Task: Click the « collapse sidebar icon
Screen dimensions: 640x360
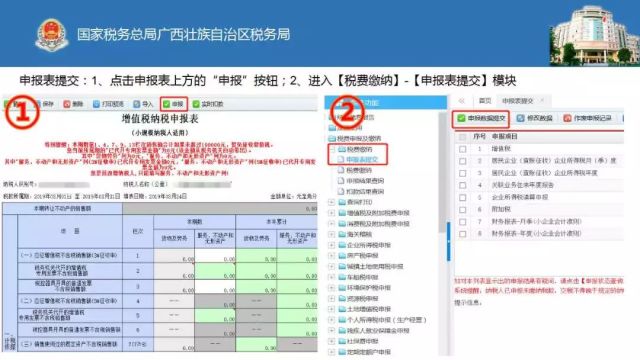Action: click(x=462, y=101)
